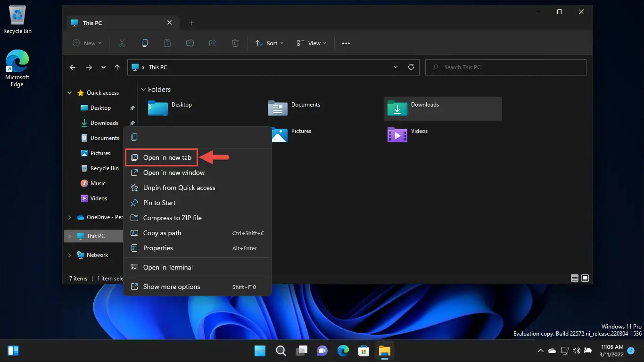Open the Downloads folder in Folders
Screen dimensions: 644x362
[443, 109]
